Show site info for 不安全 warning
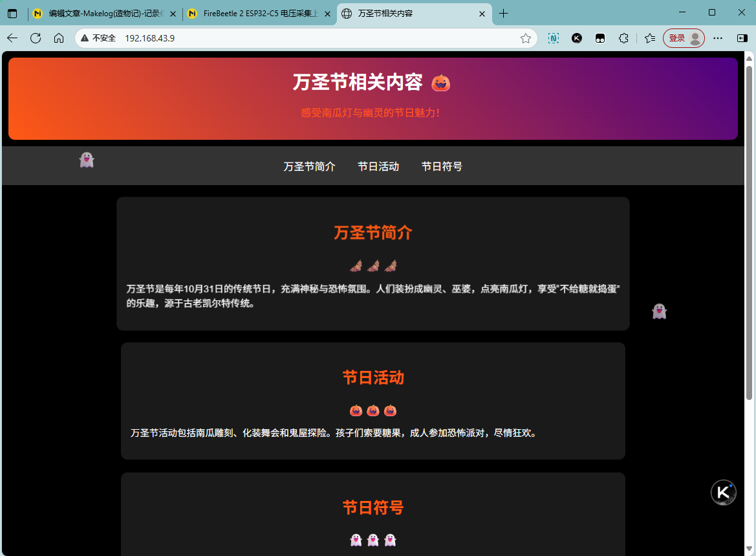 [98, 38]
